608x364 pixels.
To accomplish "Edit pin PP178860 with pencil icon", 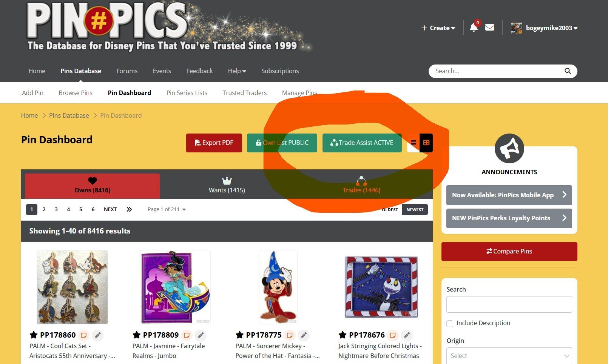I will tap(97, 335).
